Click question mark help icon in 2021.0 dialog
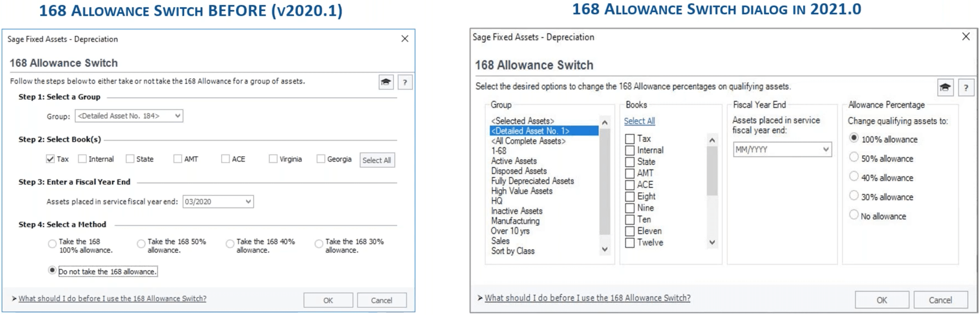This screenshot has height=315, width=980. point(966,88)
